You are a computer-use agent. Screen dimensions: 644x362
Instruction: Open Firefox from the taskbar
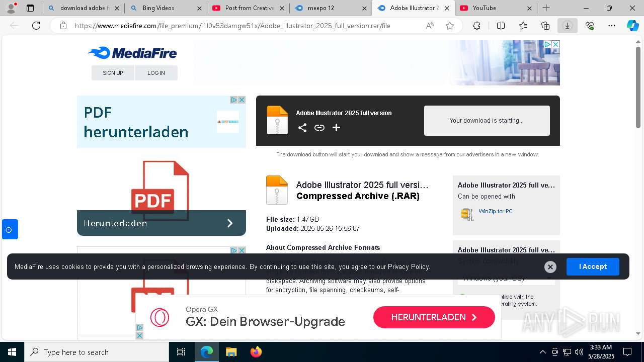pyautogui.click(x=256, y=352)
